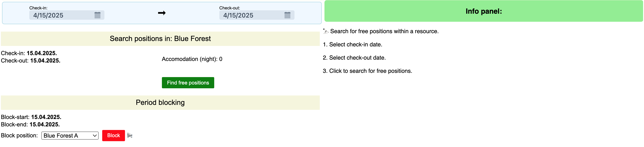This screenshot has height=147, width=644.
Task: Click the Search positions in Blue Forest heading
Action: pos(160,39)
